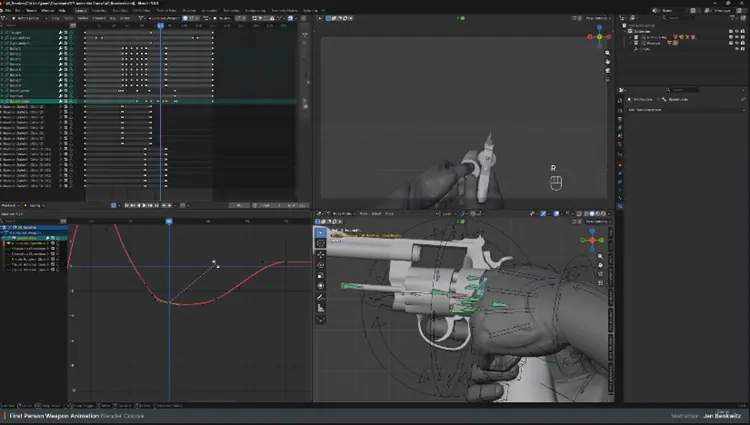Click graph editor current frame marker

pyautogui.click(x=169, y=221)
